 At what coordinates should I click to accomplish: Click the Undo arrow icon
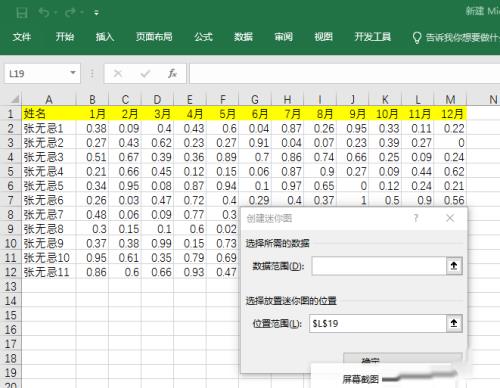tap(44, 13)
